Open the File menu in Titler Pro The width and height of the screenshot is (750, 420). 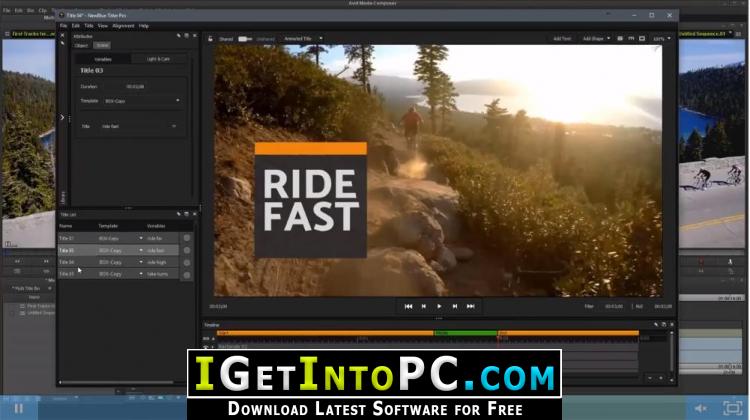tap(63, 26)
